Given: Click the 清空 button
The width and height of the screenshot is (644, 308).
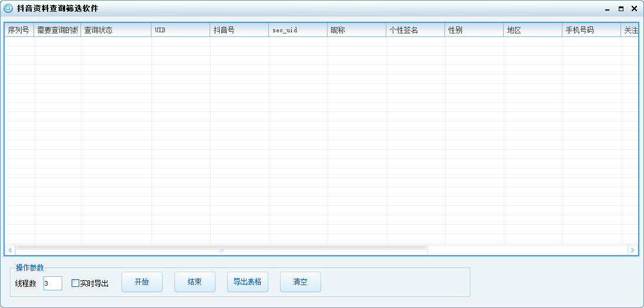Looking at the screenshot, I should pos(301,282).
